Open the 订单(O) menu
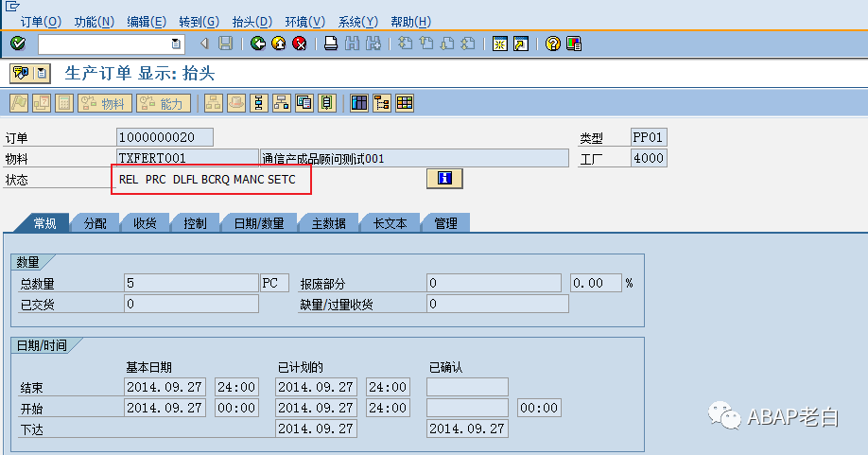 point(41,22)
